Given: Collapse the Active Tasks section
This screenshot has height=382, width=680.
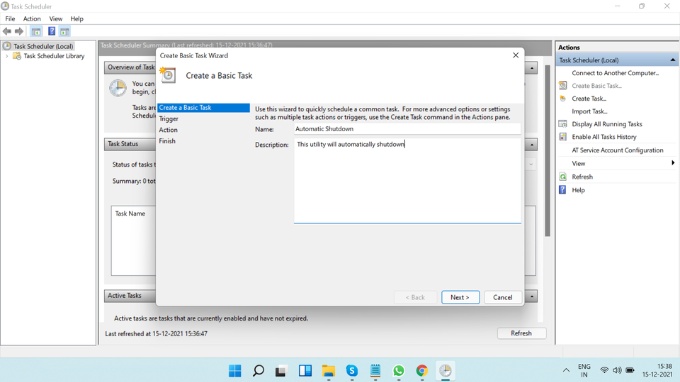Looking at the screenshot, I should [532, 297].
